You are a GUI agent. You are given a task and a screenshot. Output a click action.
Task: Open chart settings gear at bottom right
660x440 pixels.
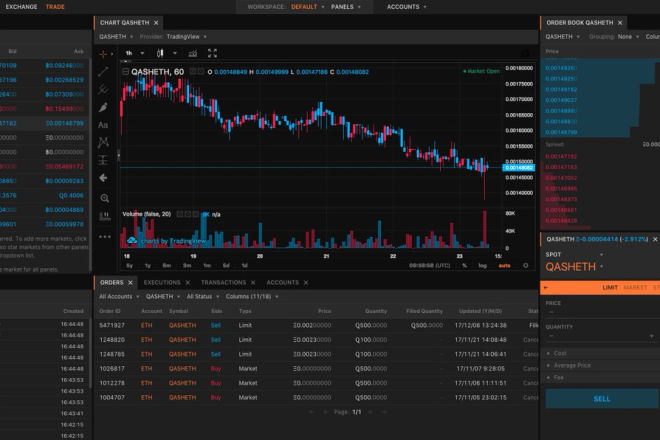click(x=525, y=265)
